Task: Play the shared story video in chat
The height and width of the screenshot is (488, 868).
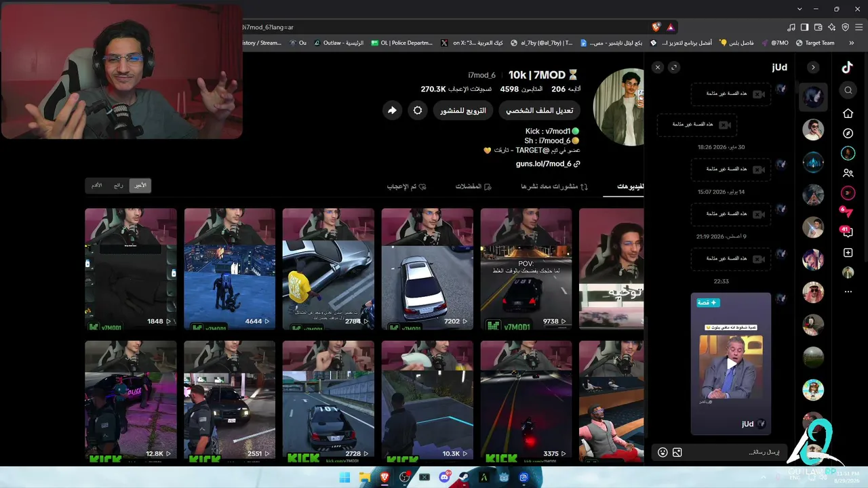Action: tap(731, 363)
